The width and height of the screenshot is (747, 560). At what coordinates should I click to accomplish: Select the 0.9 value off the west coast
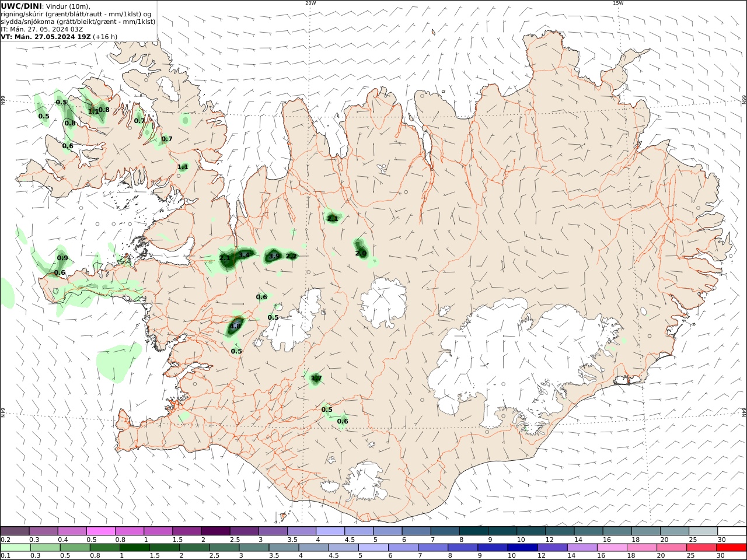coord(62,258)
